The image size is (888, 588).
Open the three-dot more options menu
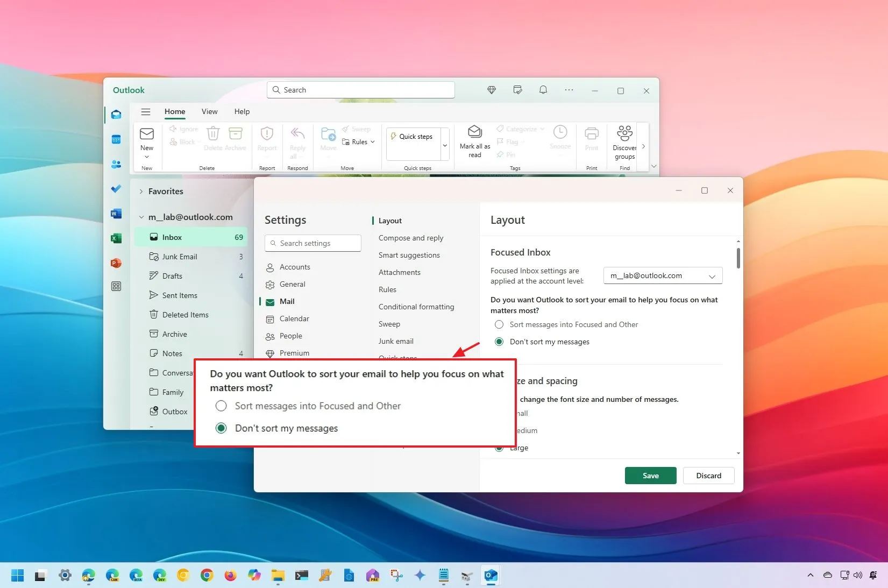click(569, 90)
